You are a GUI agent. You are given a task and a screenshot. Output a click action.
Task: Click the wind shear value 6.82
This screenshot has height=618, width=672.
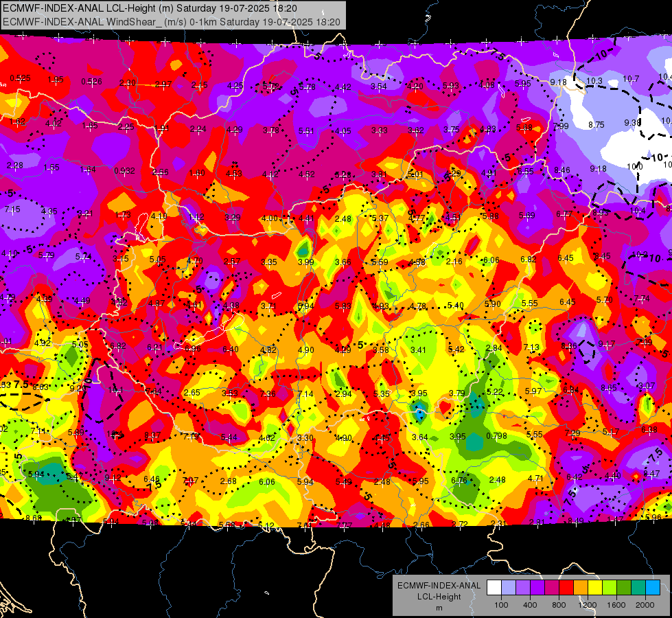pyautogui.click(x=529, y=259)
